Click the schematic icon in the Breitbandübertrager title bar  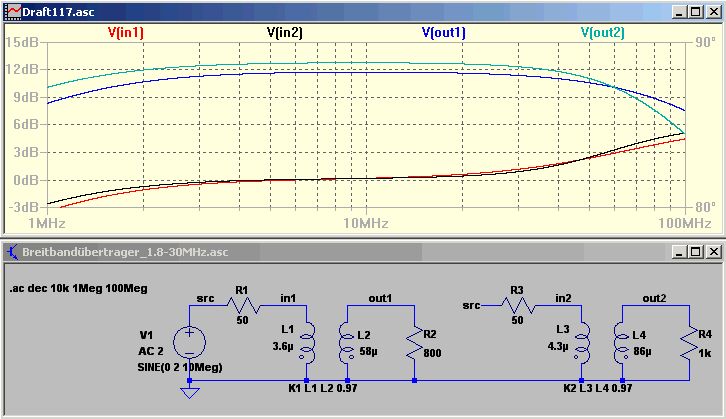click(13, 252)
